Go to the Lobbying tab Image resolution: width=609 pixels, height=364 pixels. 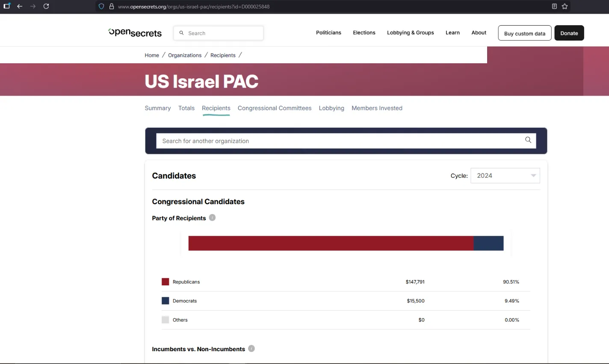331,108
